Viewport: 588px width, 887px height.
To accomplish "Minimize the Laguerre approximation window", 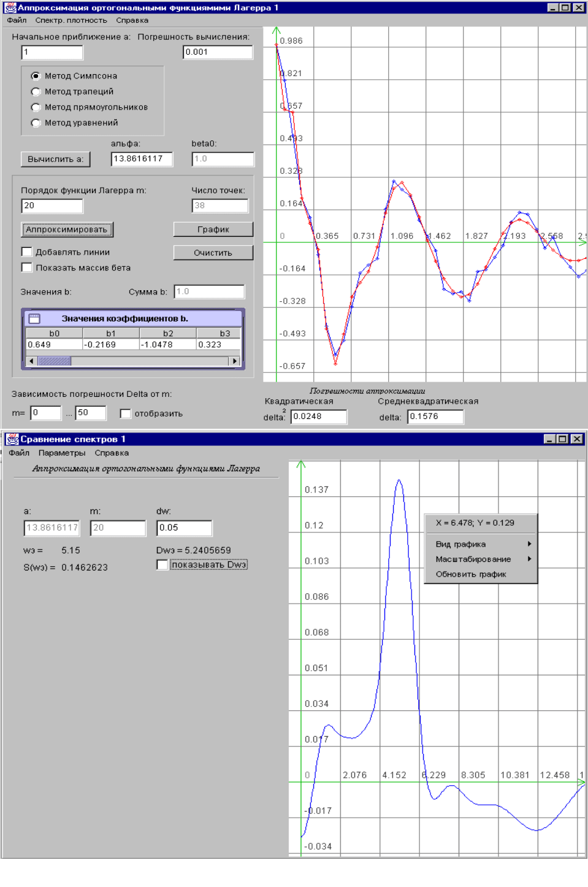I will pos(552,7).
